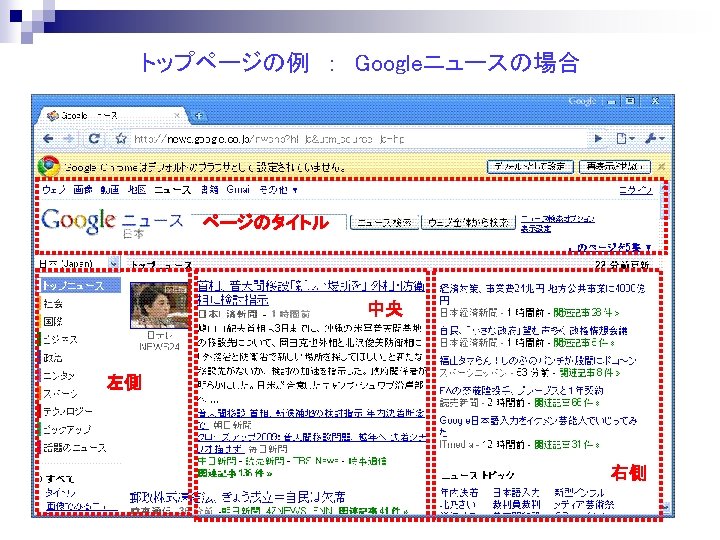Screen dimensions: 720x540
Task: Open the news search options link
Action: pyautogui.click(x=557, y=219)
